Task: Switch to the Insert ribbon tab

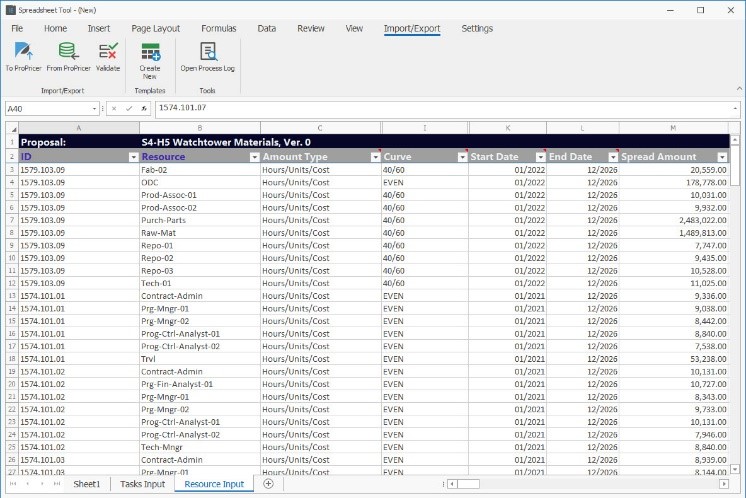Action: (x=98, y=29)
